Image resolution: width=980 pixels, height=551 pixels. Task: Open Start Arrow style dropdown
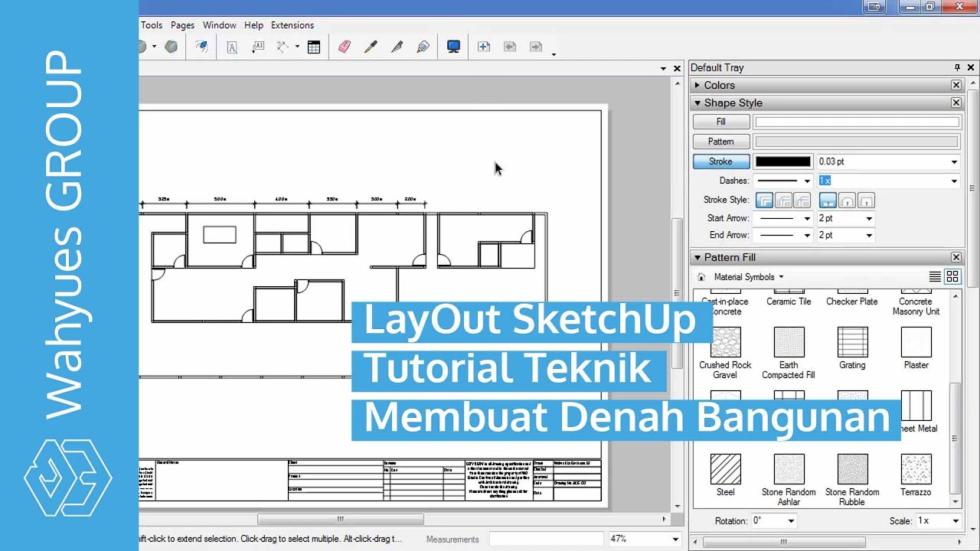coord(807,218)
